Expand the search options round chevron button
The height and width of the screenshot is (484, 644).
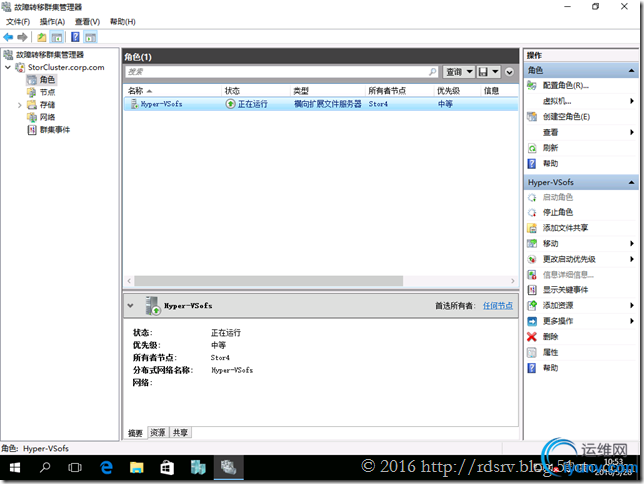(509, 72)
